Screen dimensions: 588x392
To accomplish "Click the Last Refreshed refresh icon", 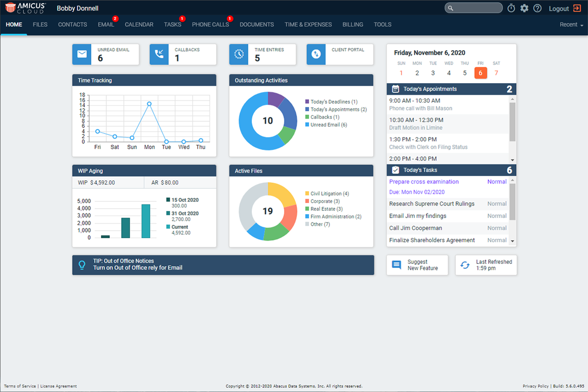I will tap(465, 265).
